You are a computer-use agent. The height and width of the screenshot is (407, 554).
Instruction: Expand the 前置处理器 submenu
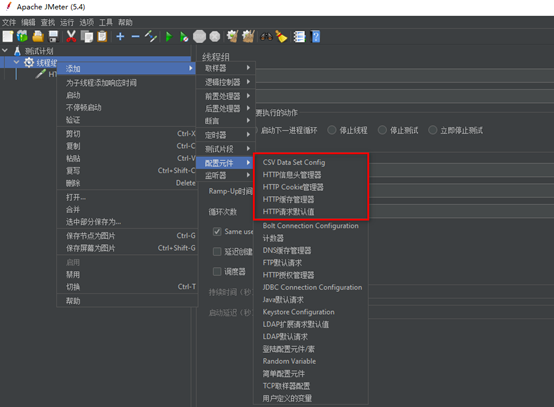coord(225,96)
